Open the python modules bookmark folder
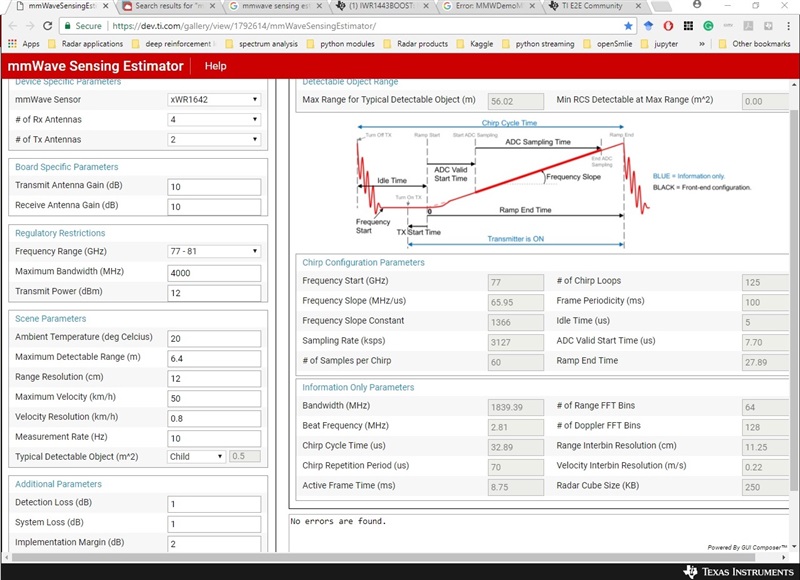 [341, 44]
